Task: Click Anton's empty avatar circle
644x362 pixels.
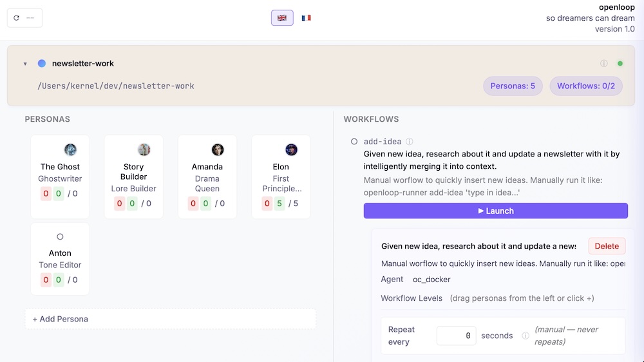Action: pos(60,236)
